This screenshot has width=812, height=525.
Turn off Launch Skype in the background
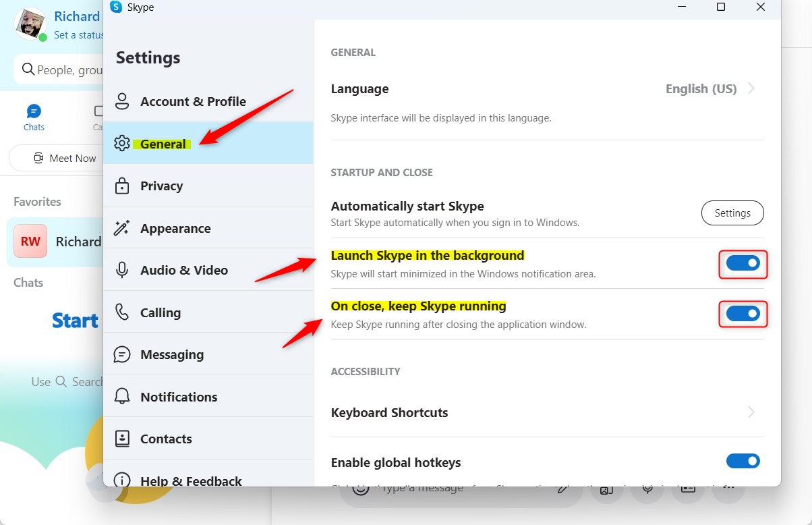[743, 263]
